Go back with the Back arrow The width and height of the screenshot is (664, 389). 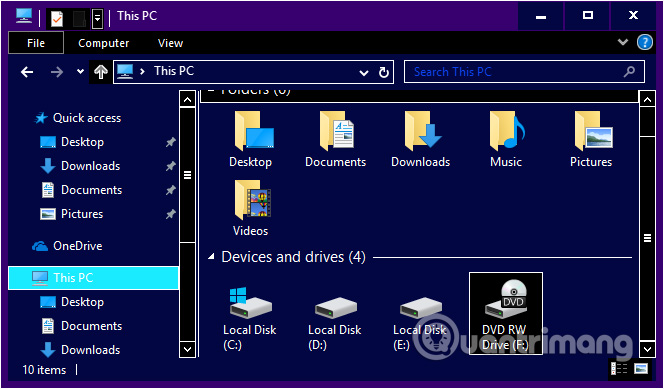point(27,72)
